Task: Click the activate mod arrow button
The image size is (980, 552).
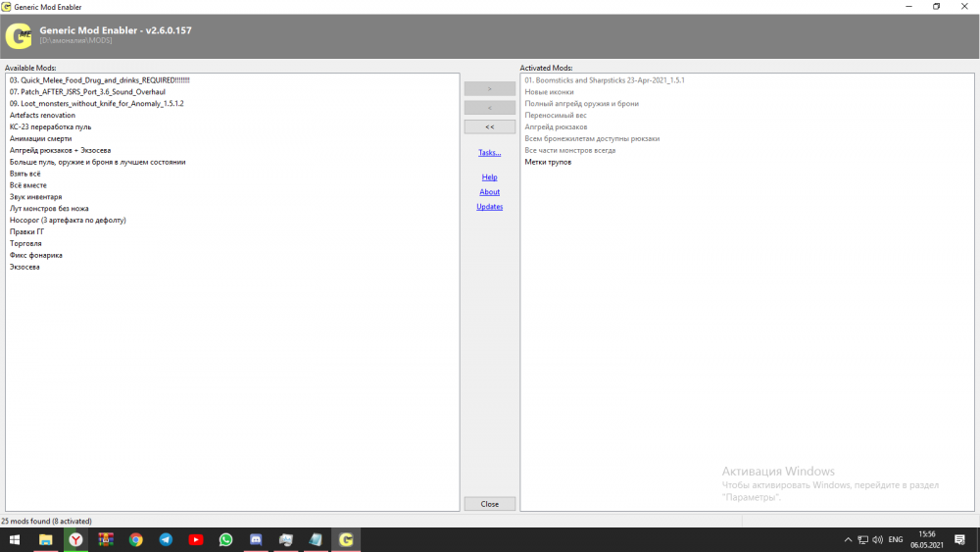Action: tap(489, 89)
